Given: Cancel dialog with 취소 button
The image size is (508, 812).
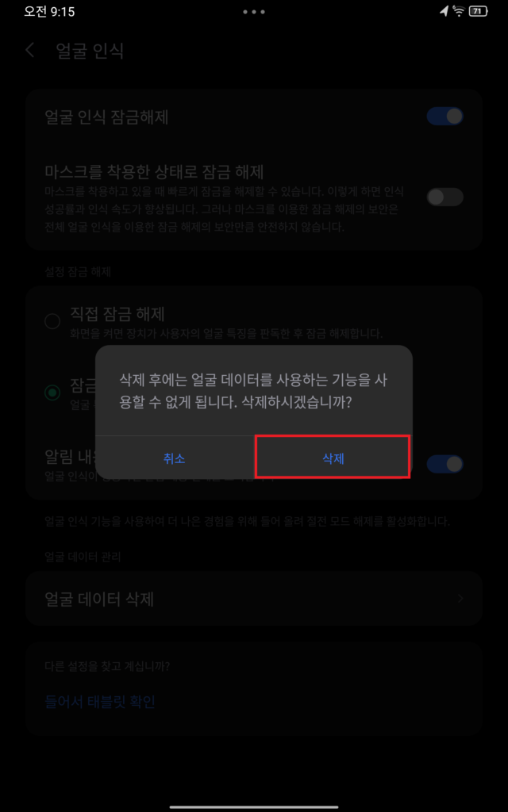Looking at the screenshot, I should pos(174,458).
